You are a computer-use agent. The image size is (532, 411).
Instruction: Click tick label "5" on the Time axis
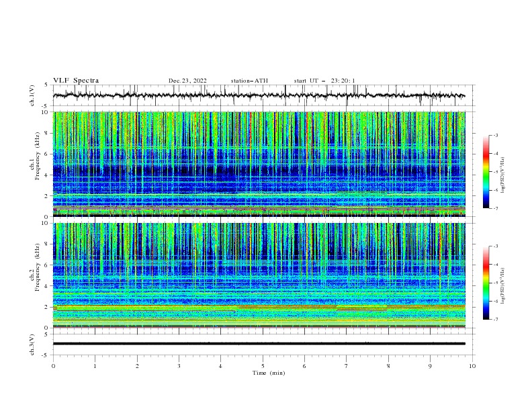pyautogui.click(x=263, y=366)
